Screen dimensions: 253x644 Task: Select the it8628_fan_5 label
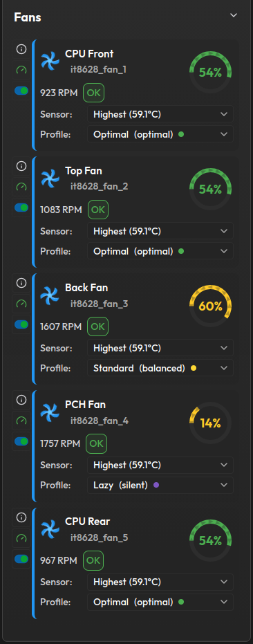[100, 537]
